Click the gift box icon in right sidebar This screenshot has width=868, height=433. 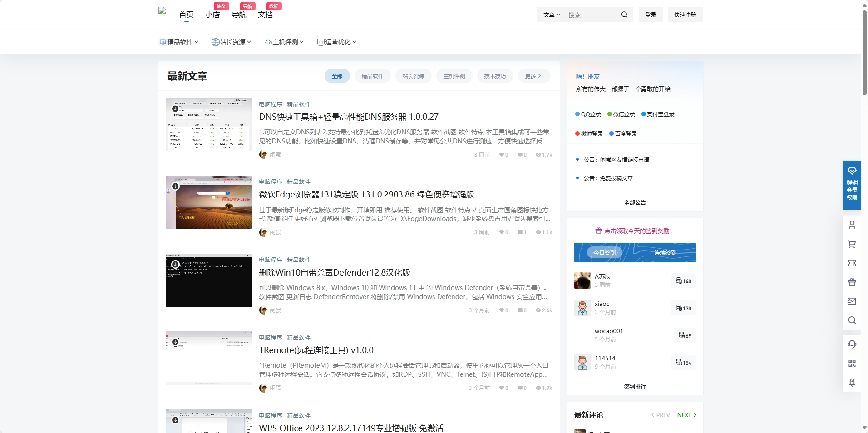coord(852,282)
